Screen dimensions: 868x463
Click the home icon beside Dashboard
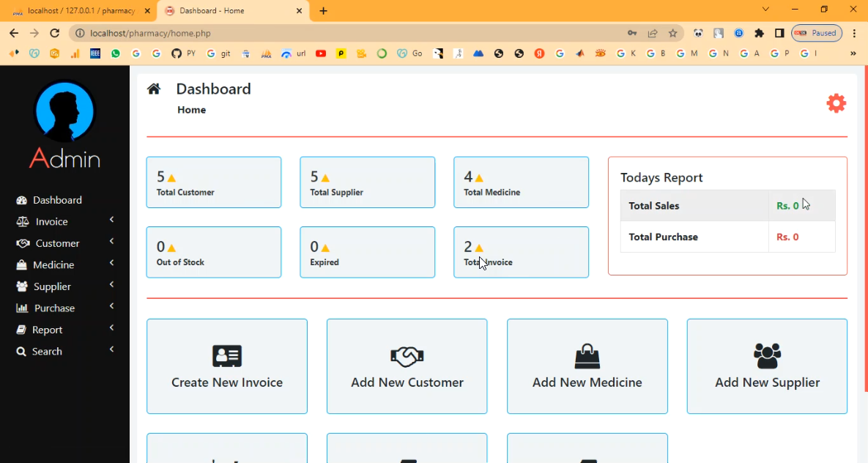click(x=154, y=89)
